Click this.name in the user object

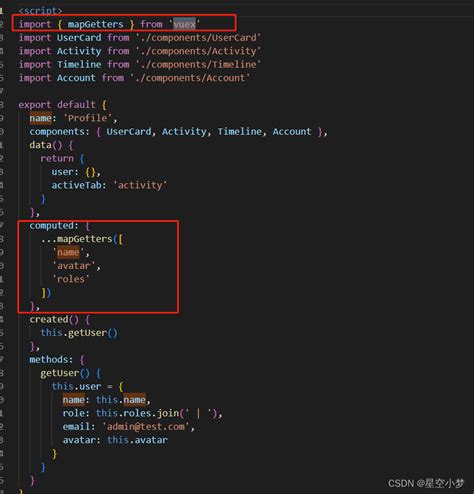coord(121,400)
